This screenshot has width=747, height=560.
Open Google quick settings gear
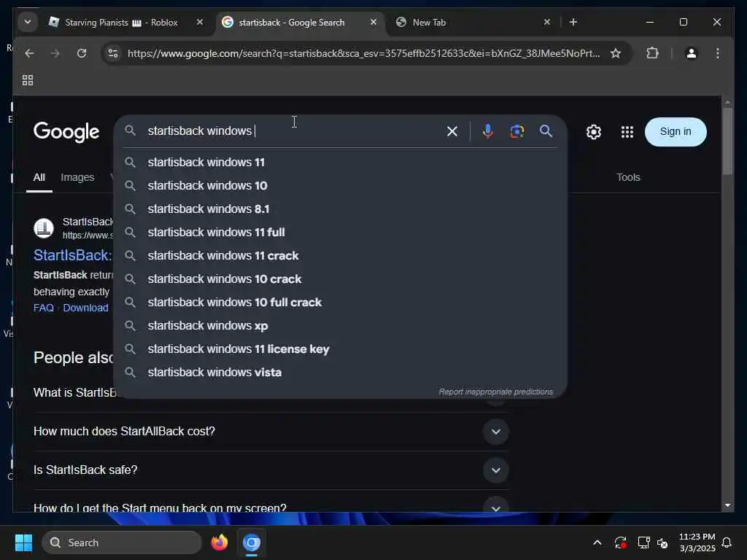(594, 132)
